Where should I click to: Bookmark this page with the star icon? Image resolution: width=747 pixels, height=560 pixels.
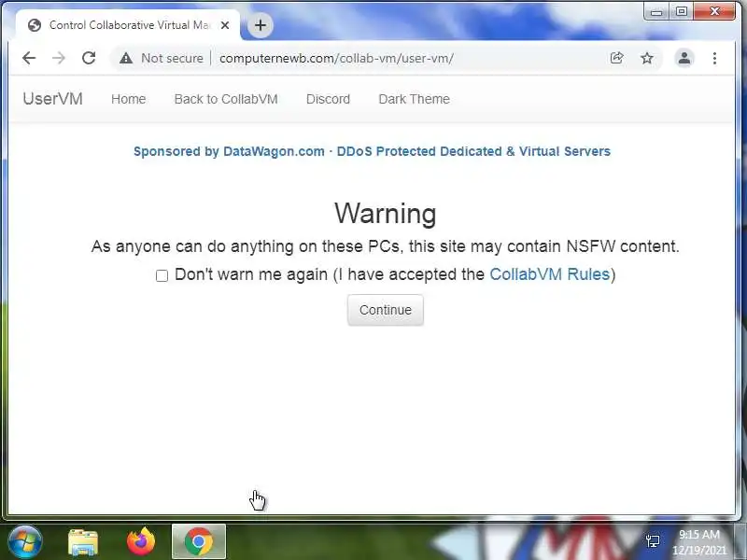(647, 58)
